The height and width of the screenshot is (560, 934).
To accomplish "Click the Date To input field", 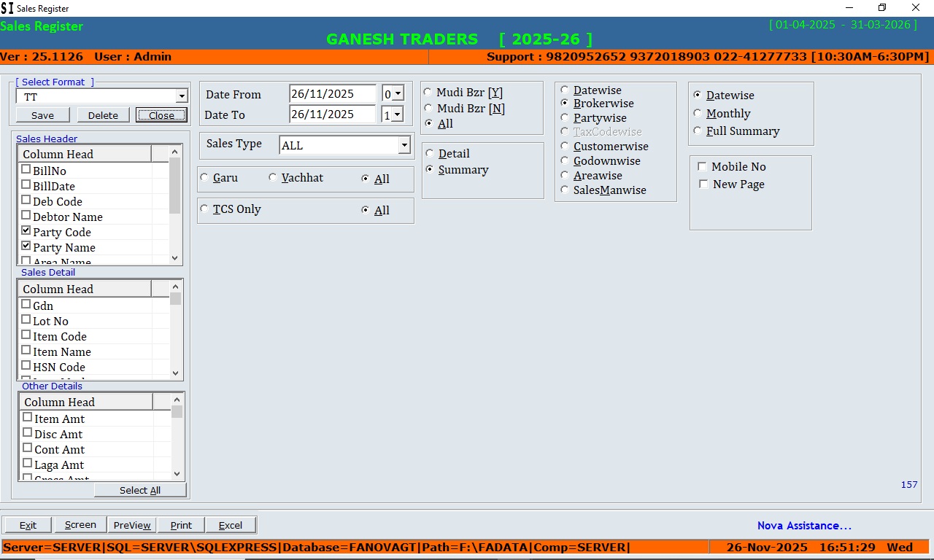I will pos(332,114).
